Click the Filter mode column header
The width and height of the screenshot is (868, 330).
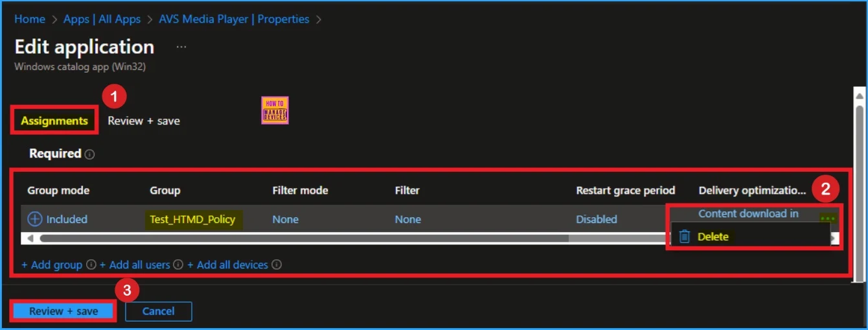point(300,191)
